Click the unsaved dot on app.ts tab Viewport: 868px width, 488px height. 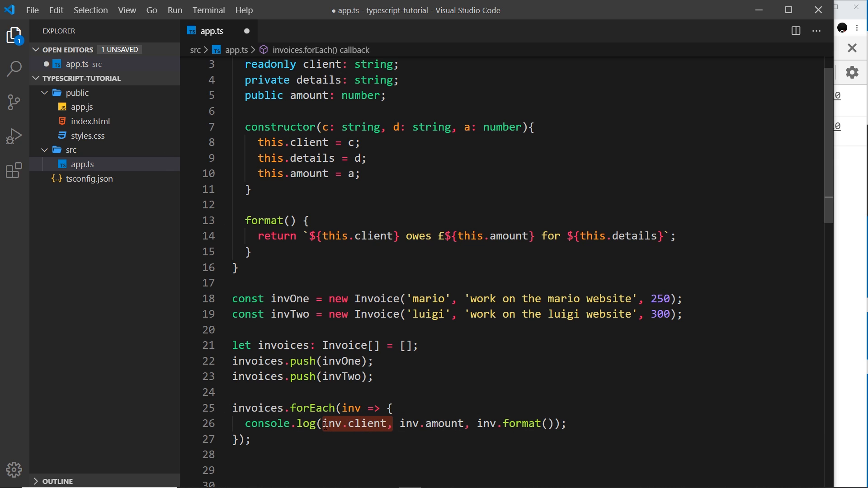[247, 31]
